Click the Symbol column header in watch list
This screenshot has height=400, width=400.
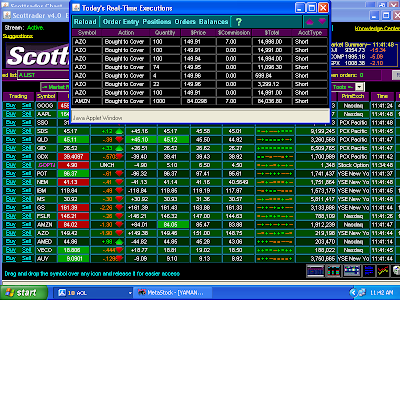[x=46, y=96]
